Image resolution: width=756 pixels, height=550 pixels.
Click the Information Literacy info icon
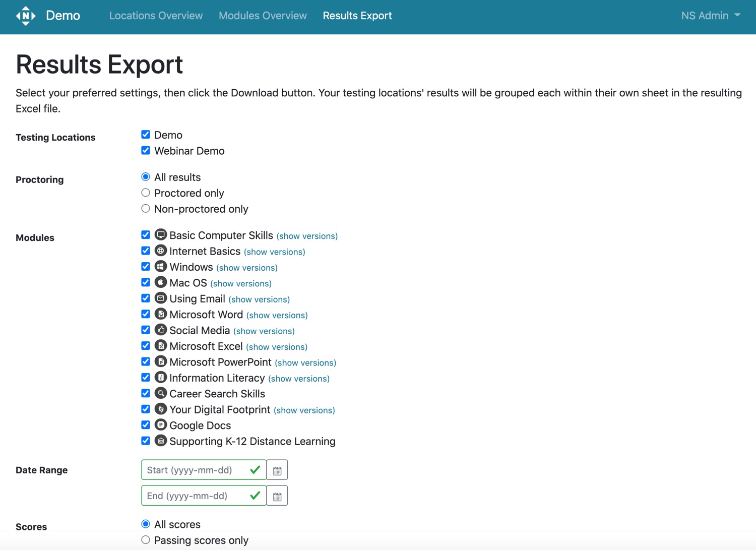[x=160, y=377]
